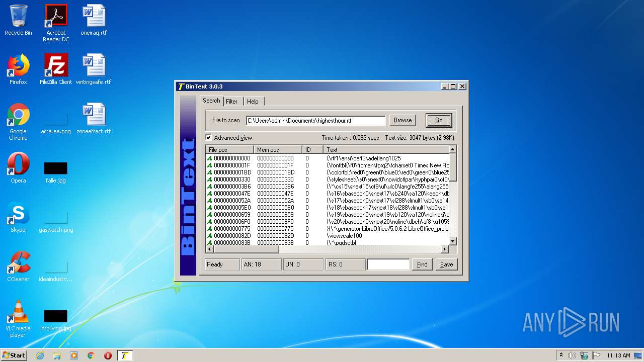The height and width of the screenshot is (362, 644).
Task: Show hidden system tray icons
Action: pos(561,355)
